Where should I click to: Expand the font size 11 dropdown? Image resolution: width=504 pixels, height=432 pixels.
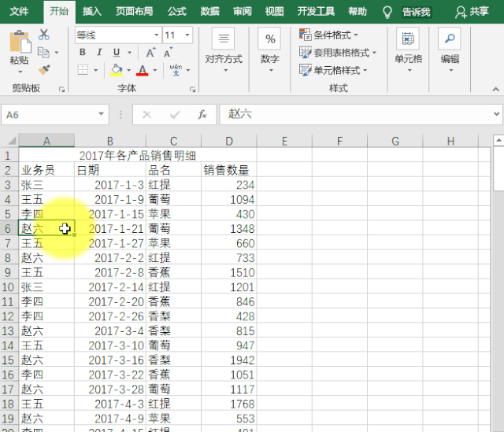click(187, 35)
